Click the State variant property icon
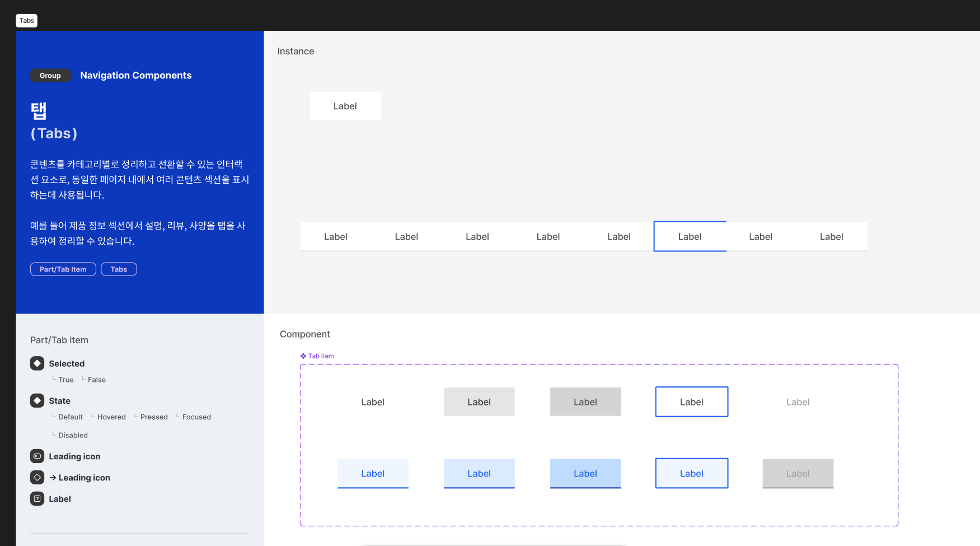This screenshot has width=980, height=546. (x=37, y=400)
